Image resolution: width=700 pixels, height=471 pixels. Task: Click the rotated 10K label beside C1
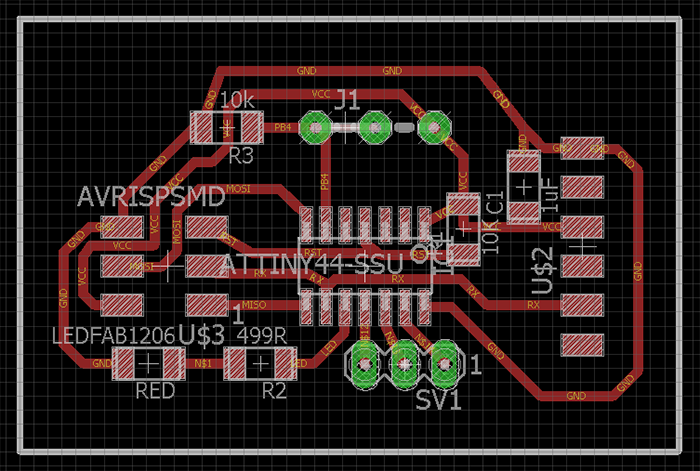pyautogui.click(x=490, y=236)
